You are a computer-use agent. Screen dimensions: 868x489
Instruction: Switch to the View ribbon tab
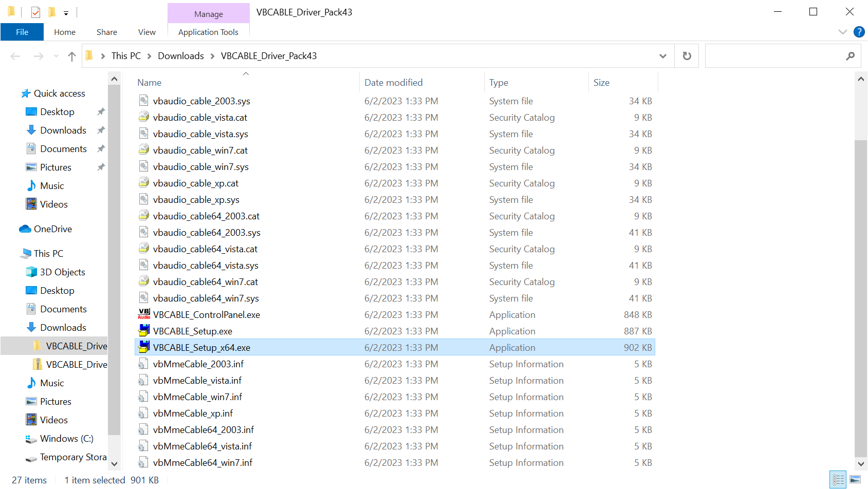coord(147,32)
